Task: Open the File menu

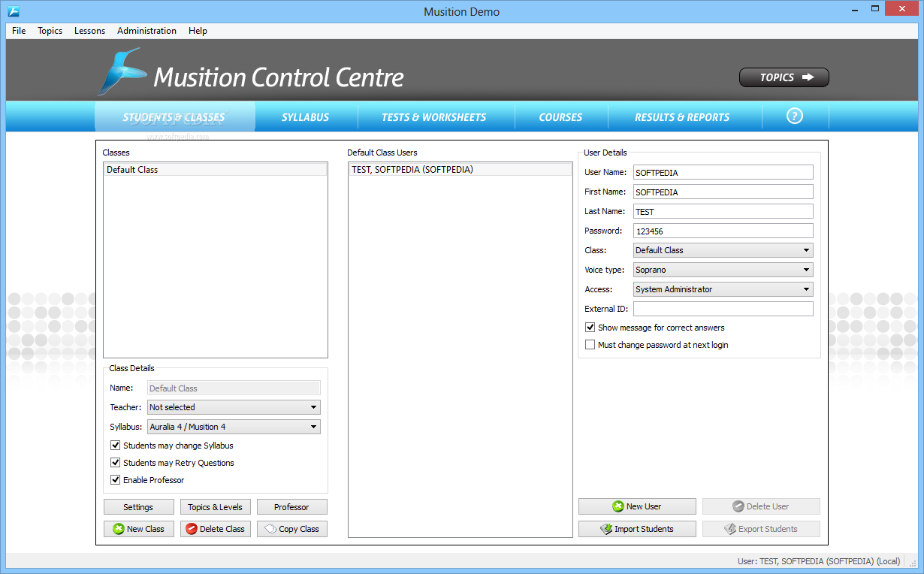Action: [x=19, y=31]
